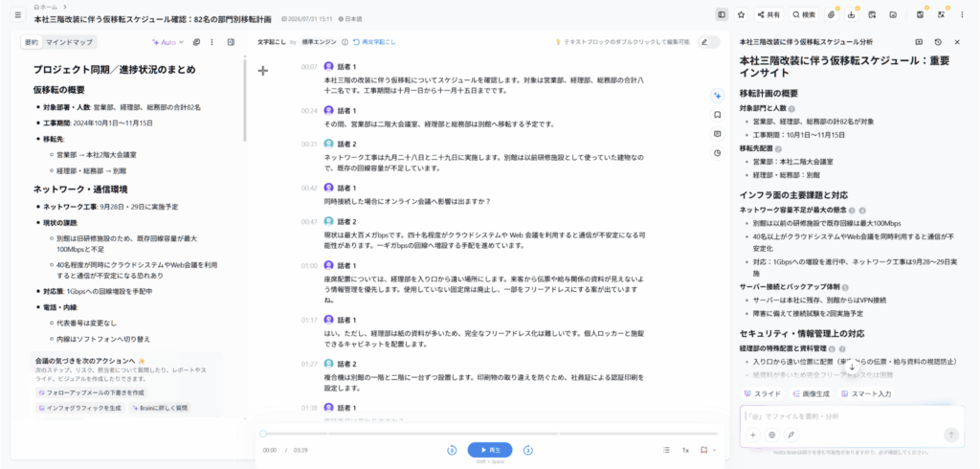Click the heading ネットワーク・通信環境
The height and width of the screenshot is (469, 980).
(80, 189)
